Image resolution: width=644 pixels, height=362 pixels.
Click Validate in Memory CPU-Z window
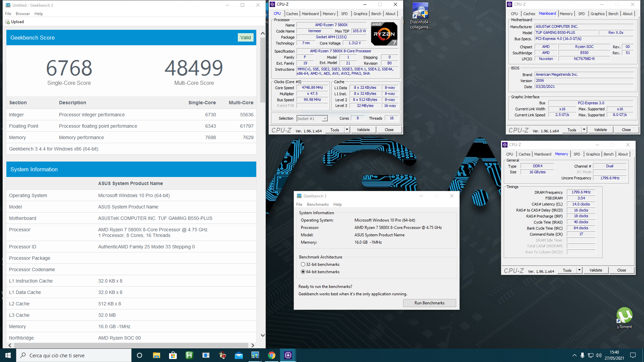pyautogui.click(x=596, y=270)
